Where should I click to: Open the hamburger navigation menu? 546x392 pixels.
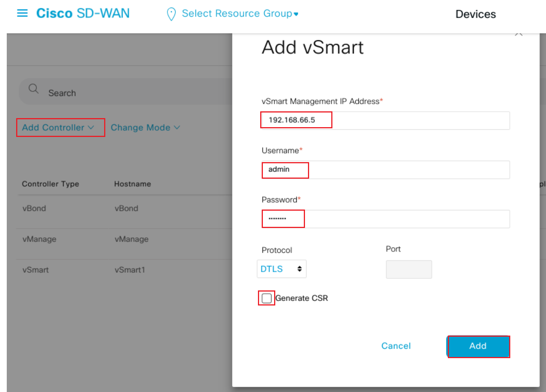click(23, 14)
